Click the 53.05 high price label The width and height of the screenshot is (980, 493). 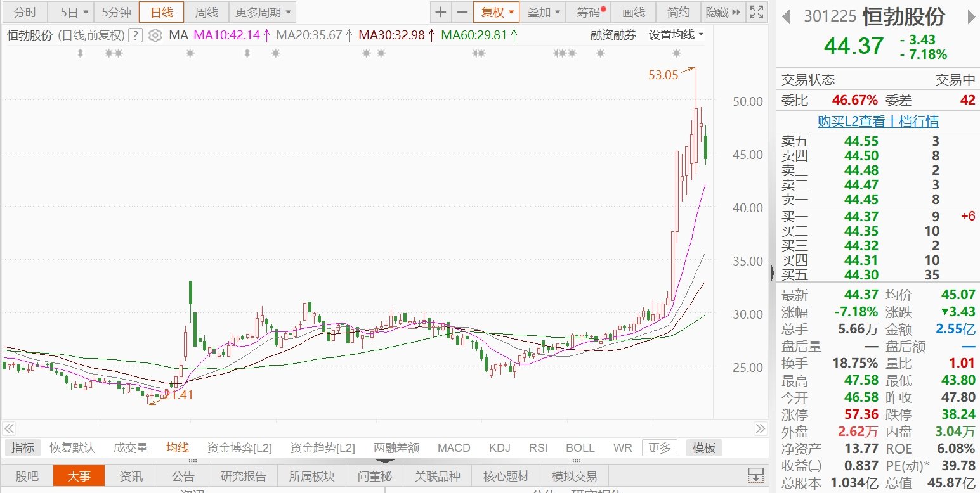click(x=663, y=75)
